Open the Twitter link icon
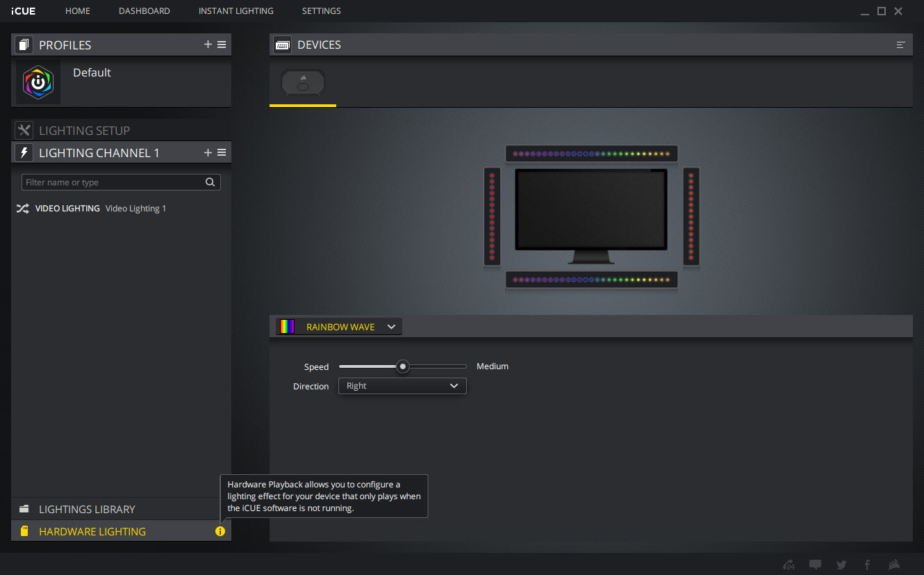924x575 pixels. 841,565
